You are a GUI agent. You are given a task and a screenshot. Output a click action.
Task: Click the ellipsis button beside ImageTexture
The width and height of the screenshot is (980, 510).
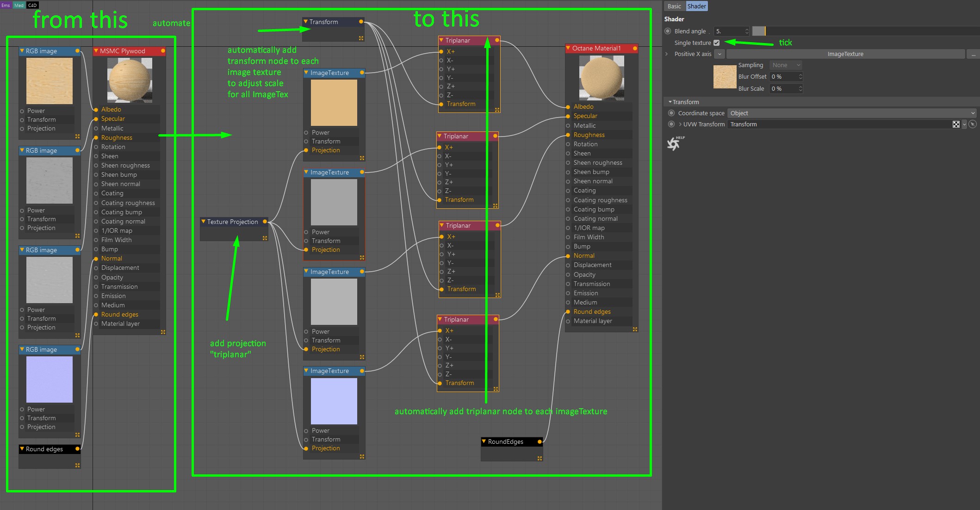coord(973,54)
